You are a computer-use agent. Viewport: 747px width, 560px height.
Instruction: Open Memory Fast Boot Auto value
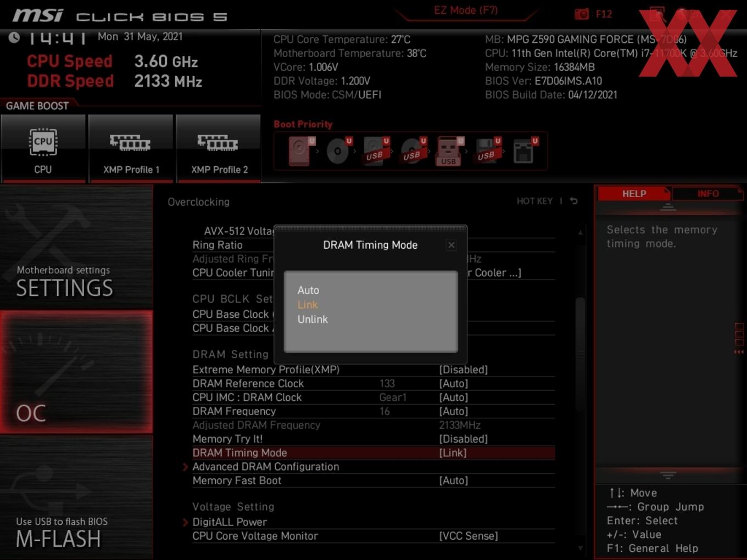[x=453, y=481]
